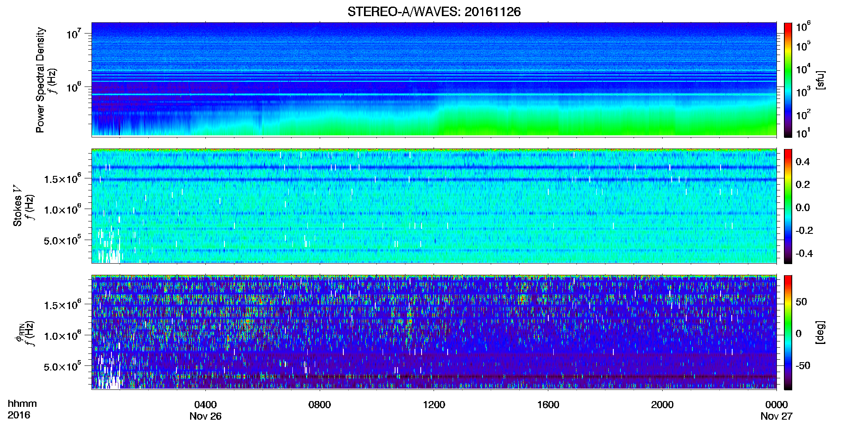Click the 0.2 value on the Stokes color bar
The width and height of the screenshot is (868, 447).
click(803, 184)
